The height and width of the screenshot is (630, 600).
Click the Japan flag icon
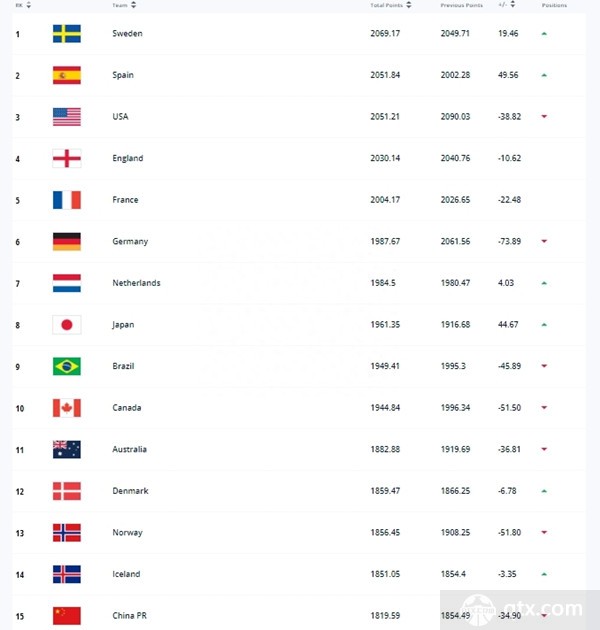tap(67, 325)
